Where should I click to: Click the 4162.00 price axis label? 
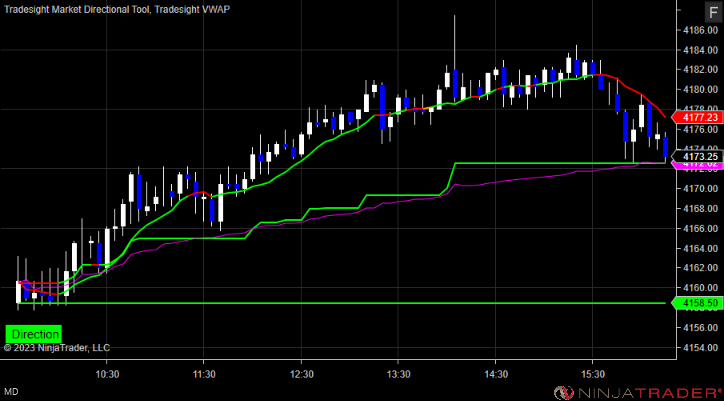coord(700,268)
